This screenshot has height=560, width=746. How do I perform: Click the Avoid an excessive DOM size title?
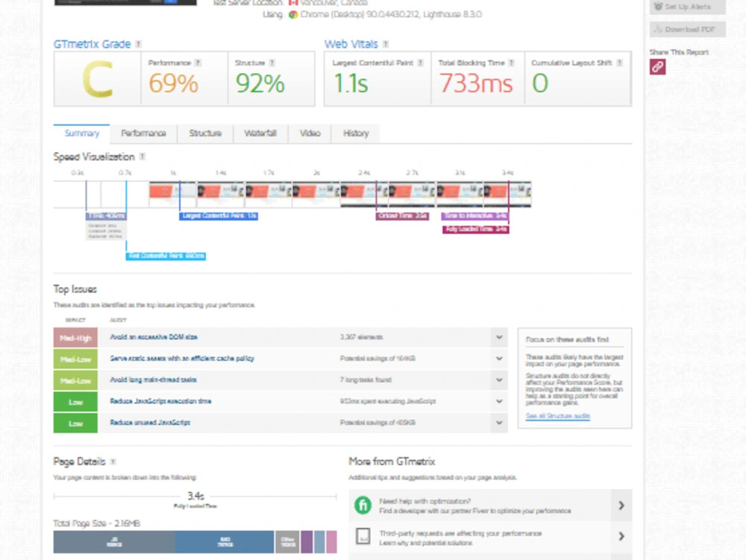(154, 337)
